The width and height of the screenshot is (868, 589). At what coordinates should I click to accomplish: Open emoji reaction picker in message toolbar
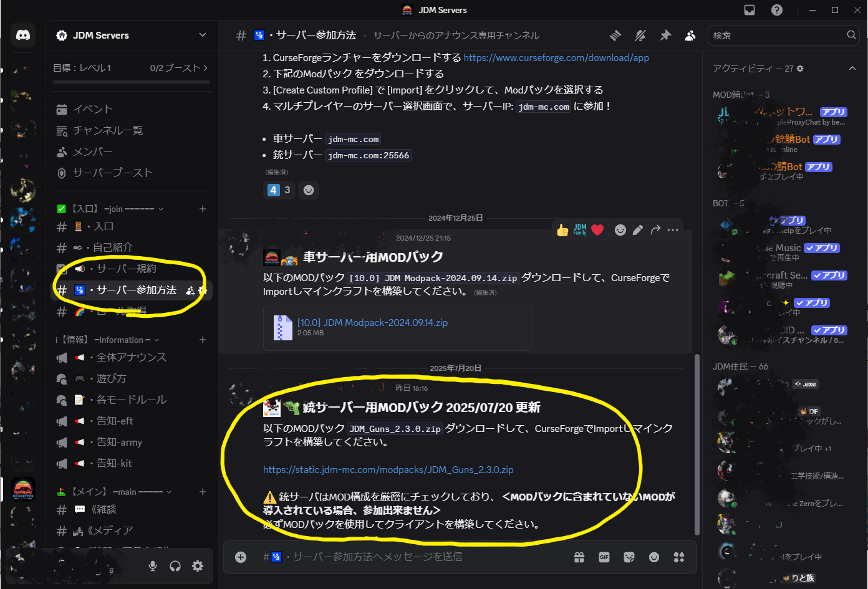tap(620, 230)
